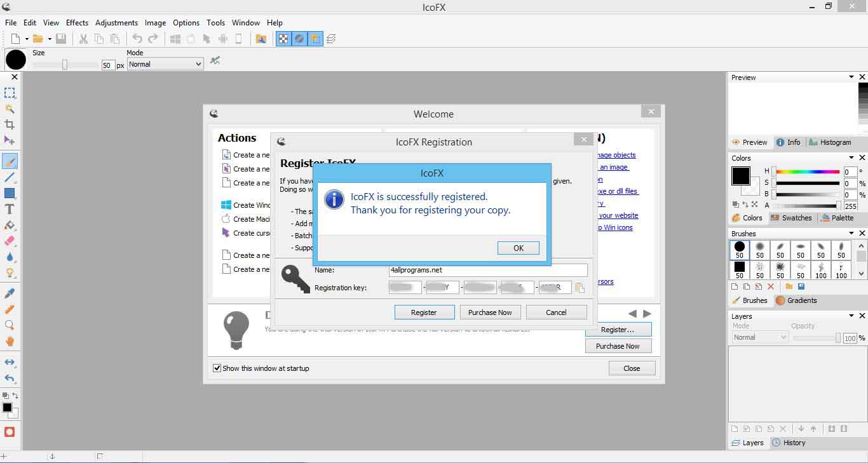Click the Name input field

tap(488, 270)
